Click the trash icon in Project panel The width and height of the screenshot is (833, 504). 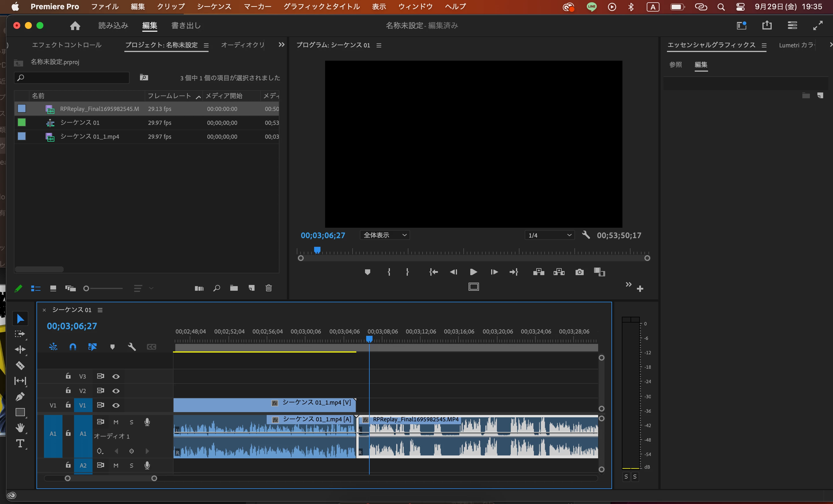click(268, 288)
